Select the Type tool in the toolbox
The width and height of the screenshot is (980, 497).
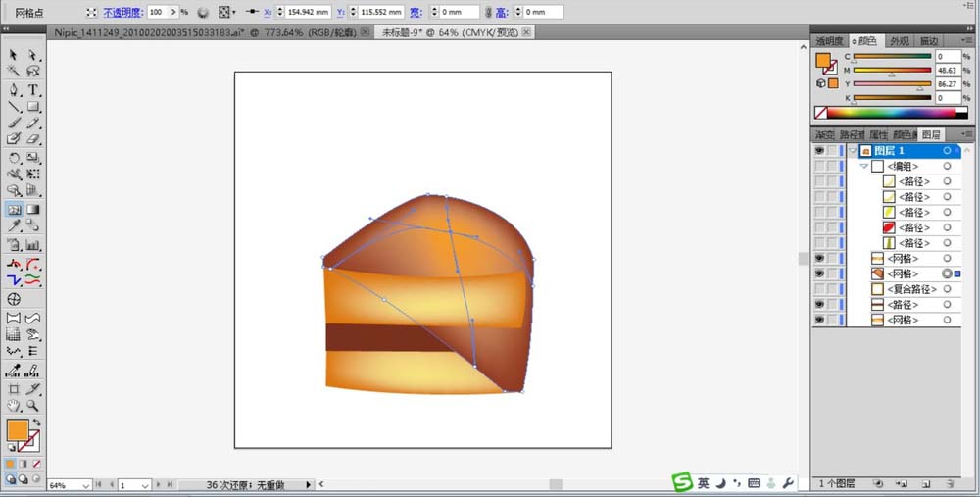point(33,89)
